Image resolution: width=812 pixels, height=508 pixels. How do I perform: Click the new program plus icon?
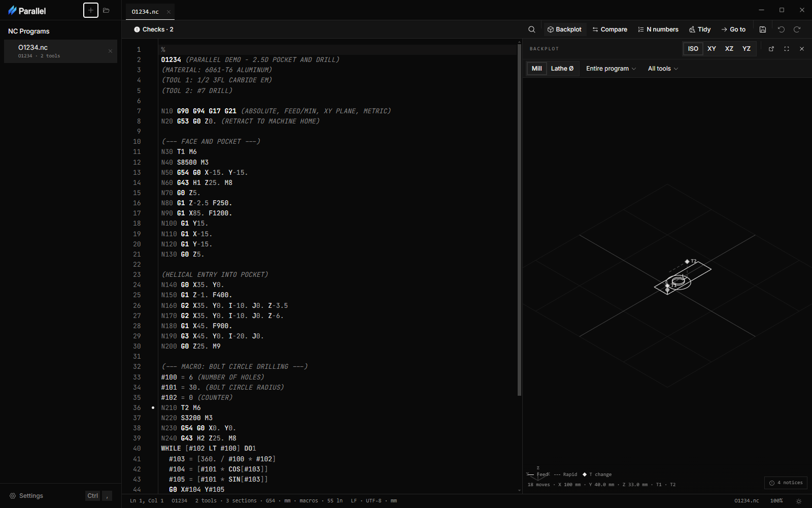pyautogui.click(x=91, y=10)
